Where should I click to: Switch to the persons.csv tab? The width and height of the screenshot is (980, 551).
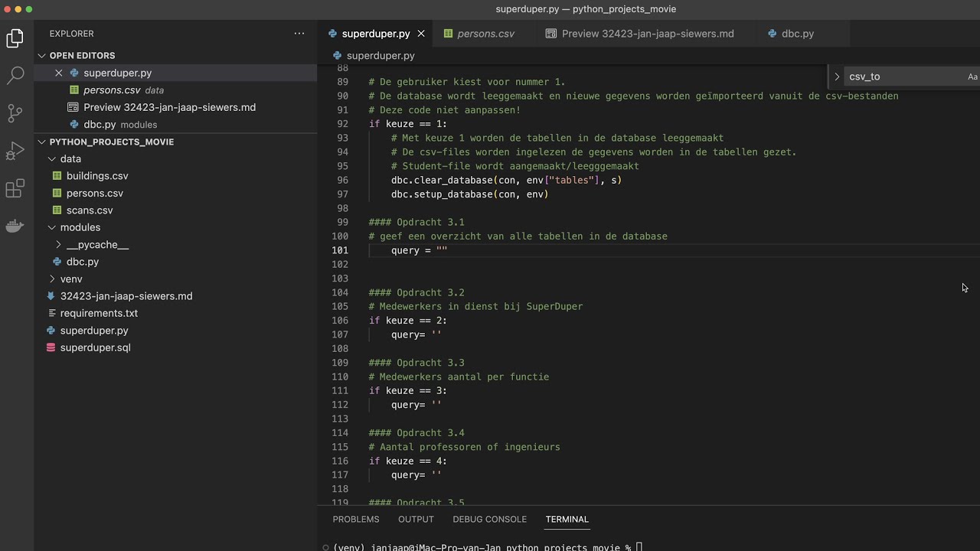pos(485,34)
